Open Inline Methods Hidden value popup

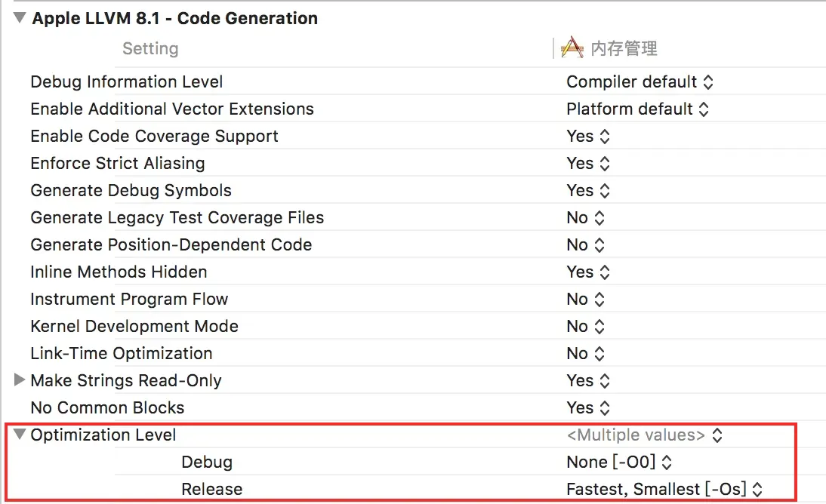(x=588, y=272)
